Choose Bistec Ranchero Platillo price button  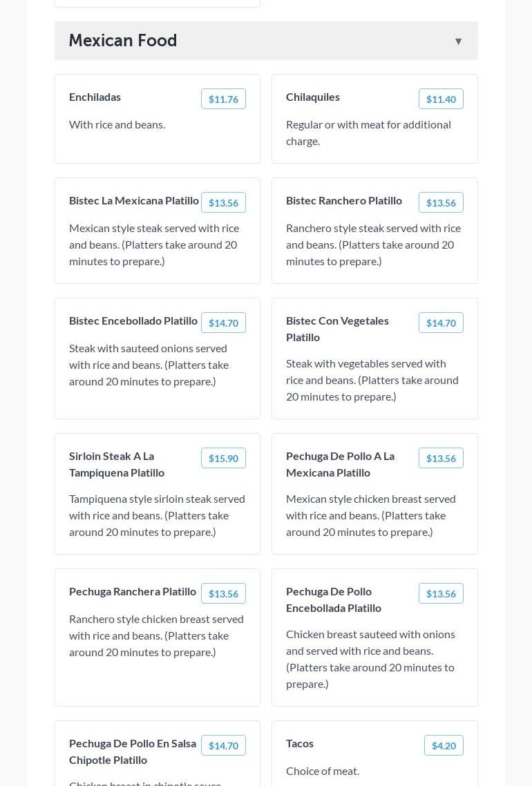point(441,202)
